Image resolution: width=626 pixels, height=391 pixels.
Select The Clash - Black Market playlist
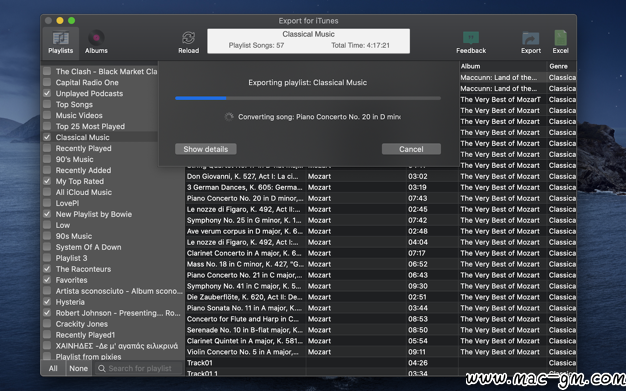[x=106, y=71]
